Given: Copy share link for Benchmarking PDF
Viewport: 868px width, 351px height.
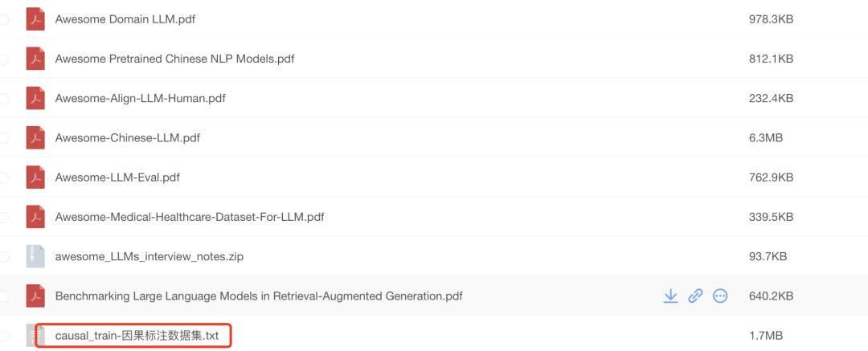Looking at the screenshot, I should (695, 296).
